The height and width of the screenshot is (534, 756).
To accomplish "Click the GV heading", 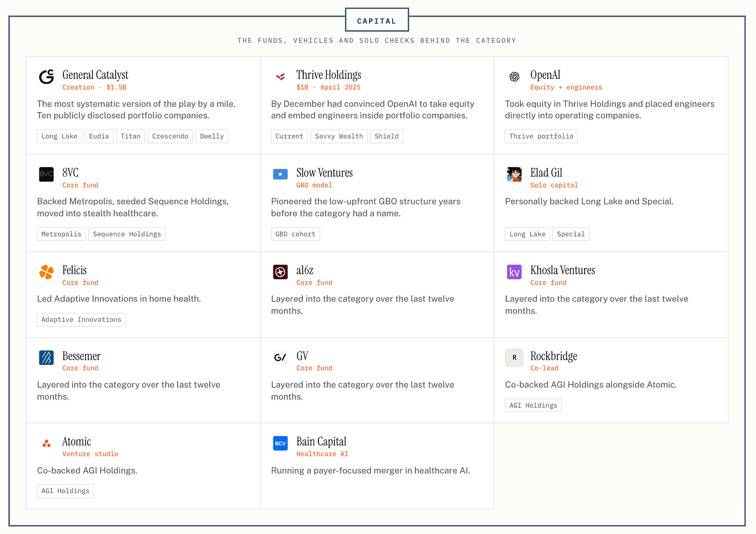I will [x=302, y=356].
